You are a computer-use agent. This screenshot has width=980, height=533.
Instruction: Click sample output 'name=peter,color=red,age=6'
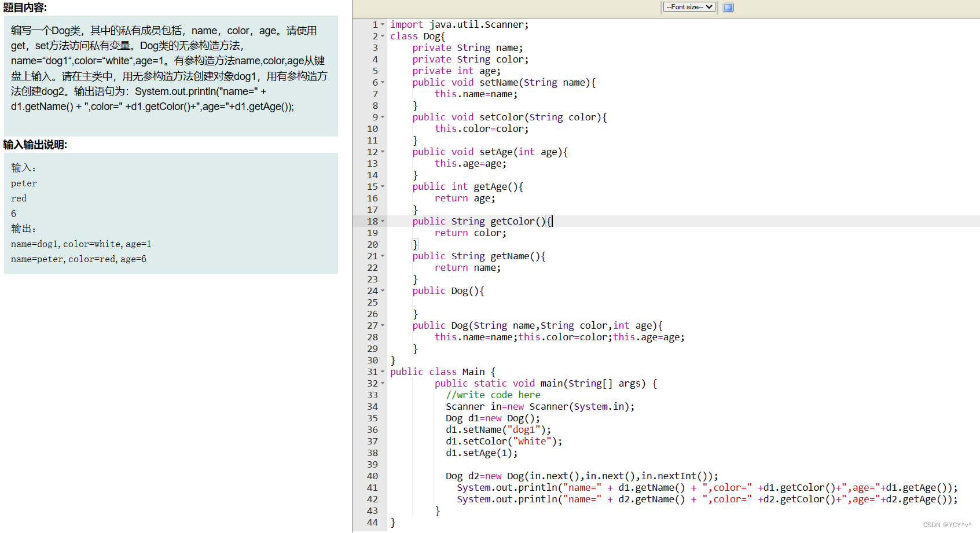tap(79, 259)
